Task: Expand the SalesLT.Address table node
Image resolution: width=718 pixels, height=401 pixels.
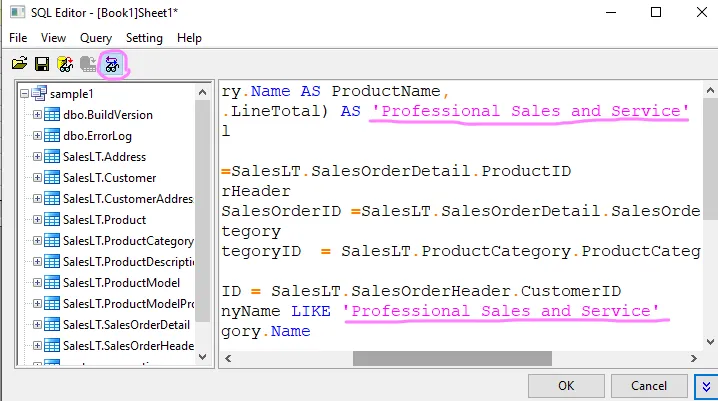Action: [37, 157]
